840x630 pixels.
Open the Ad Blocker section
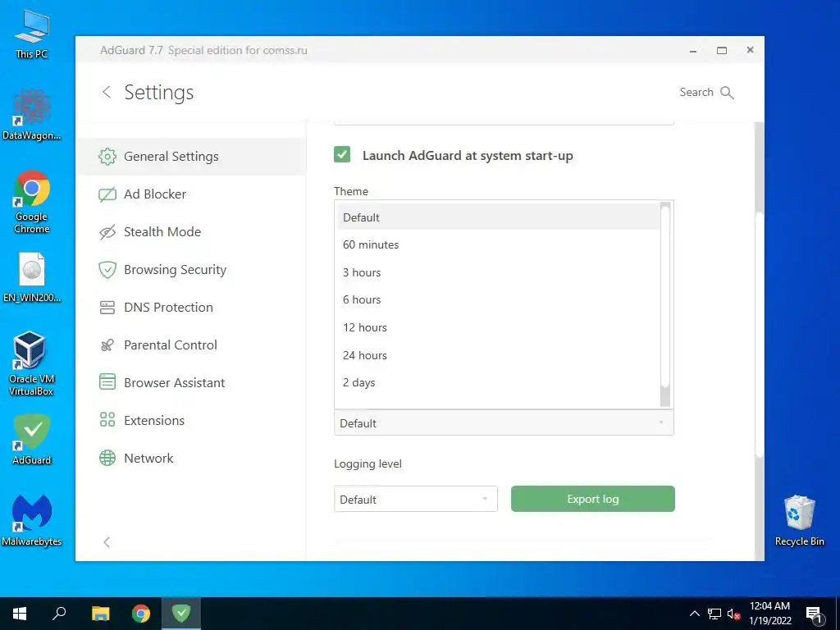tap(190, 194)
